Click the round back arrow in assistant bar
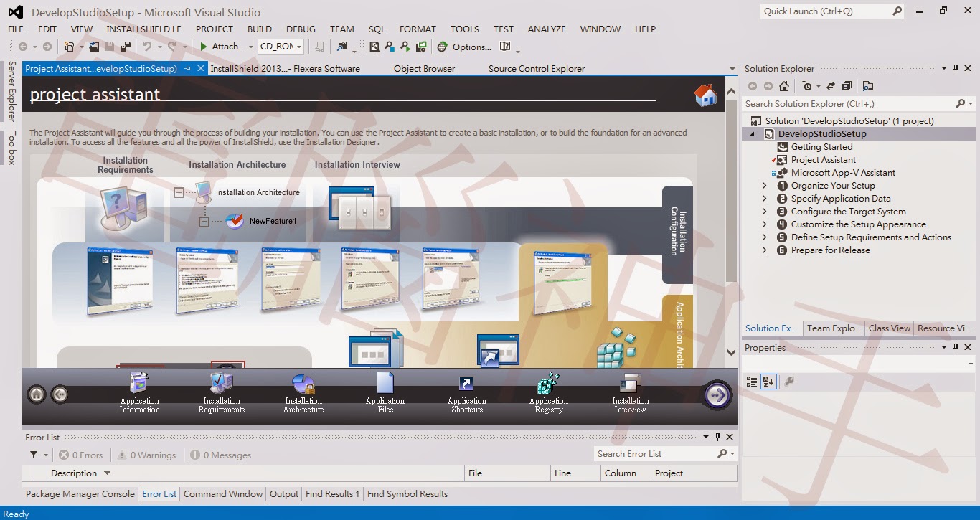This screenshot has width=980, height=520. tap(60, 394)
